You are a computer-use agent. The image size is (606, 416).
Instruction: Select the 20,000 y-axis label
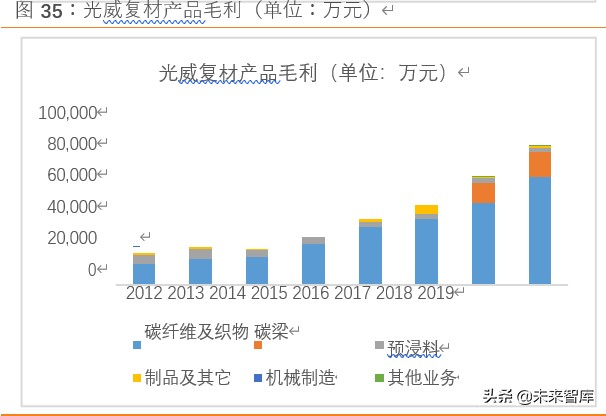[72, 238]
